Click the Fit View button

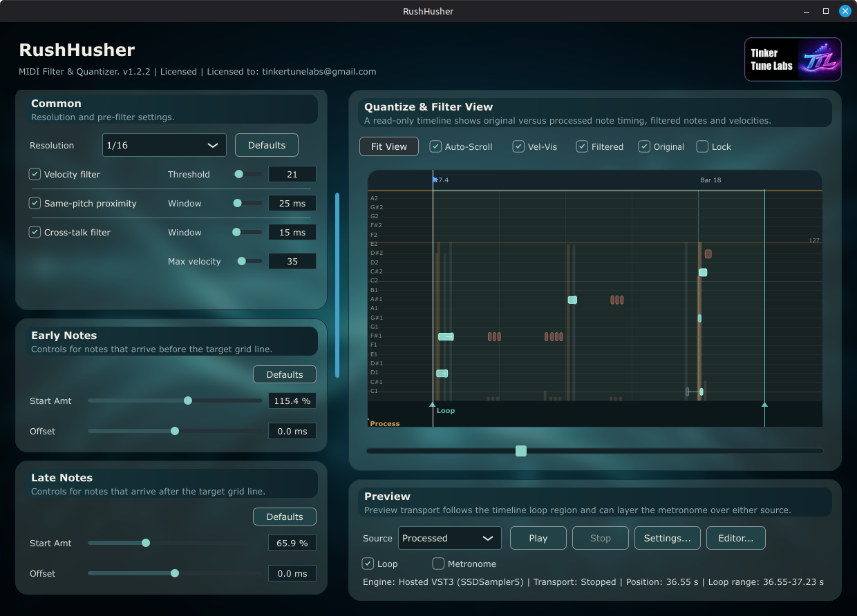coord(389,146)
